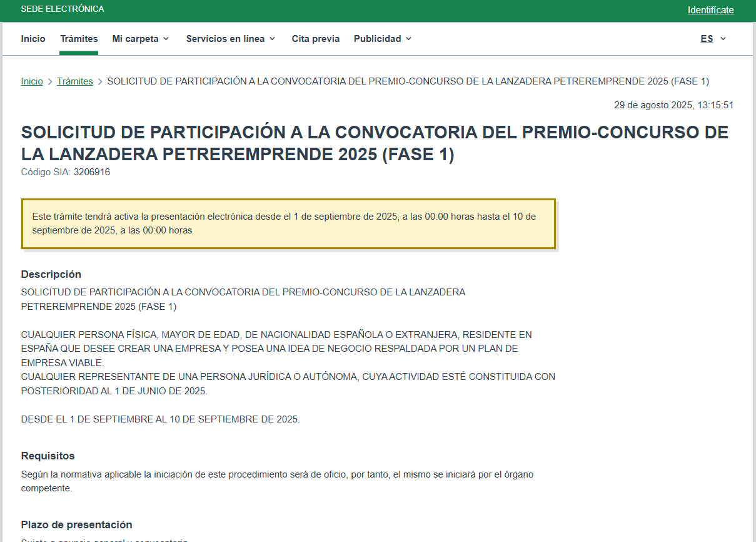Screen dimensions: 756x542
Task: Select the Trámites tab
Action: tap(79, 39)
